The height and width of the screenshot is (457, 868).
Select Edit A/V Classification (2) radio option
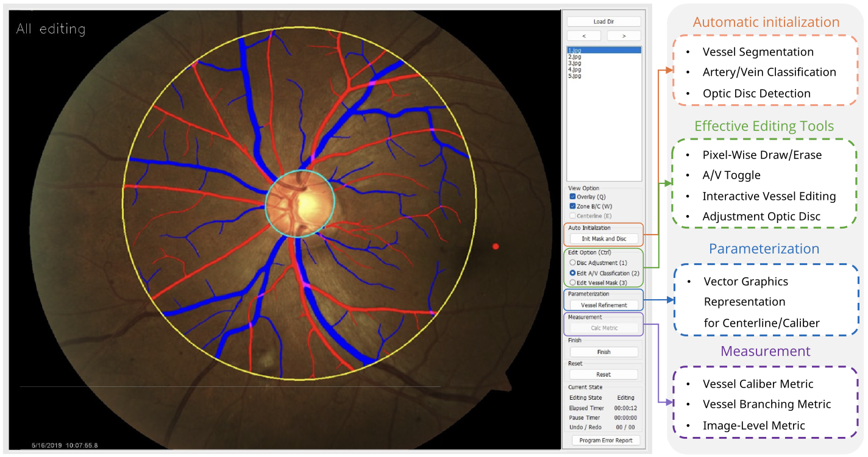[572, 273]
